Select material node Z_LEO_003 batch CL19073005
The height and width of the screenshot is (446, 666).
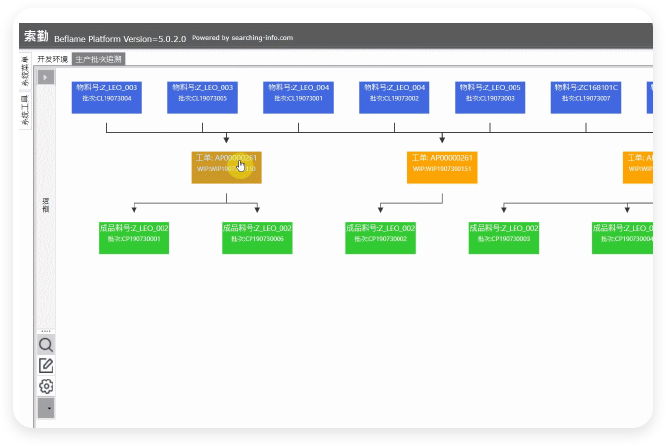point(202,97)
